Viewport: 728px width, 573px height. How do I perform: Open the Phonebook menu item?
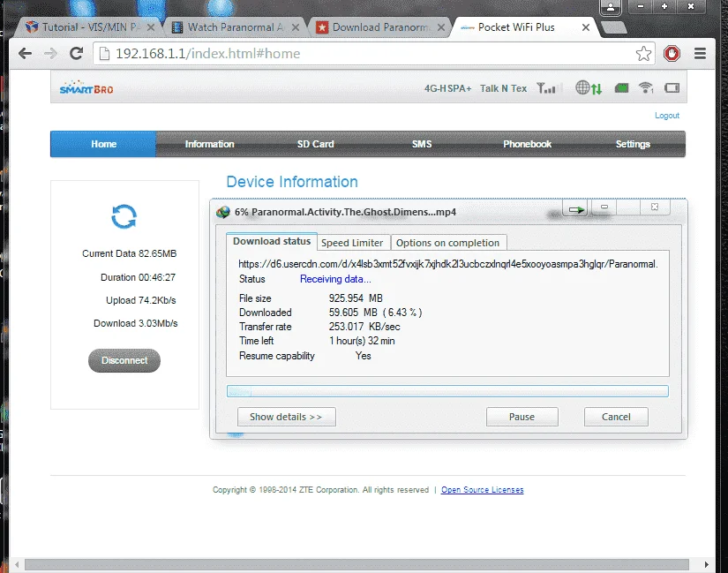[x=527, y=144]
